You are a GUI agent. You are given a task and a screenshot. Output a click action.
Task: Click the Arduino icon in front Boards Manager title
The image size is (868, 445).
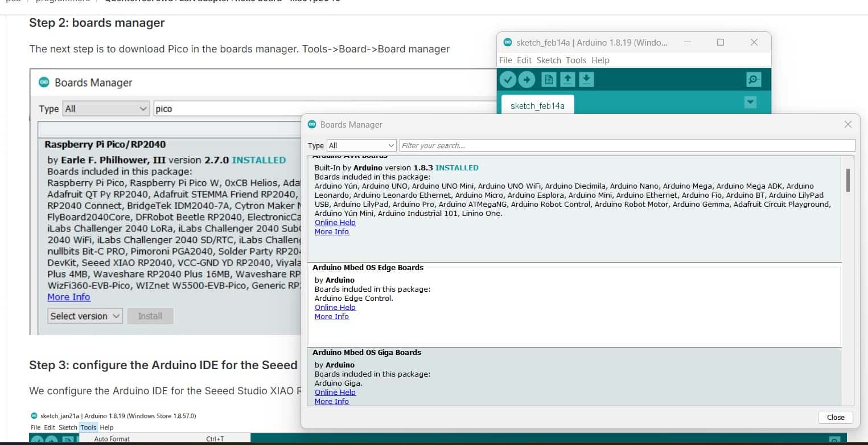coord(312,124)
